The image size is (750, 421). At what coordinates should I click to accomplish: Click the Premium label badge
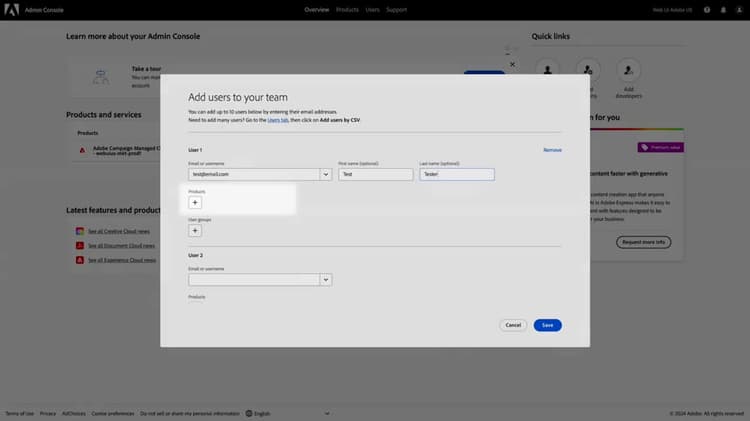click(x=661, y=147)
